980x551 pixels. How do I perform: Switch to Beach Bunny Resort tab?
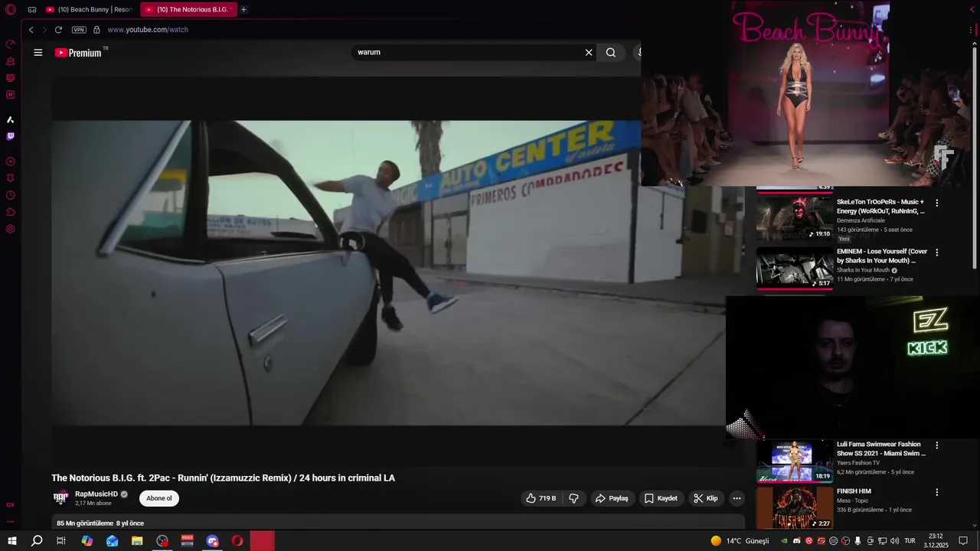(90, 9)
